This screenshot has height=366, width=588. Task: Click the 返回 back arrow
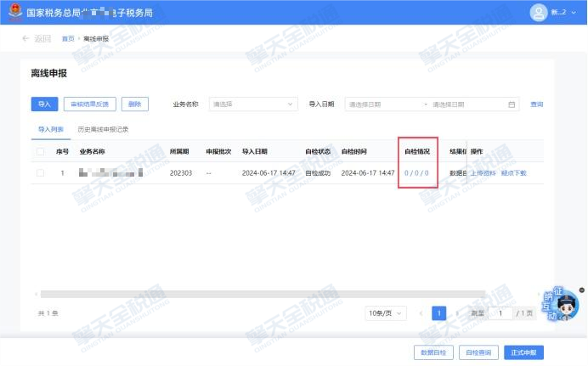[x=26, y=39]
